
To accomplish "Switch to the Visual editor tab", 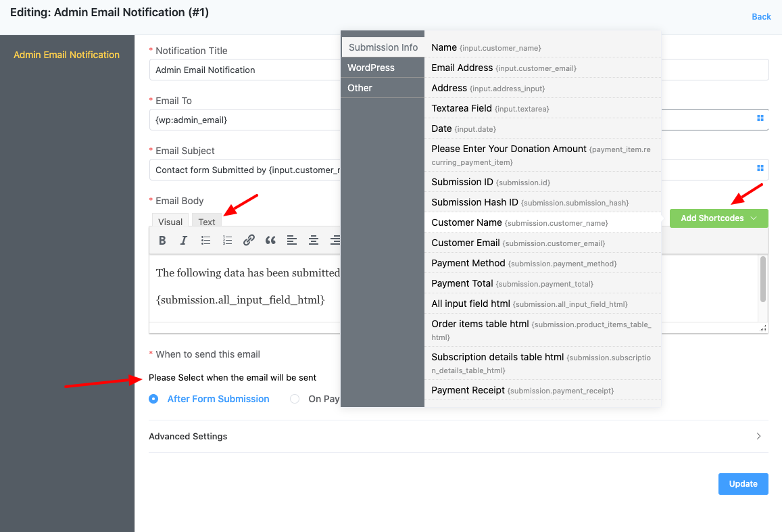I will click(170, 221).
